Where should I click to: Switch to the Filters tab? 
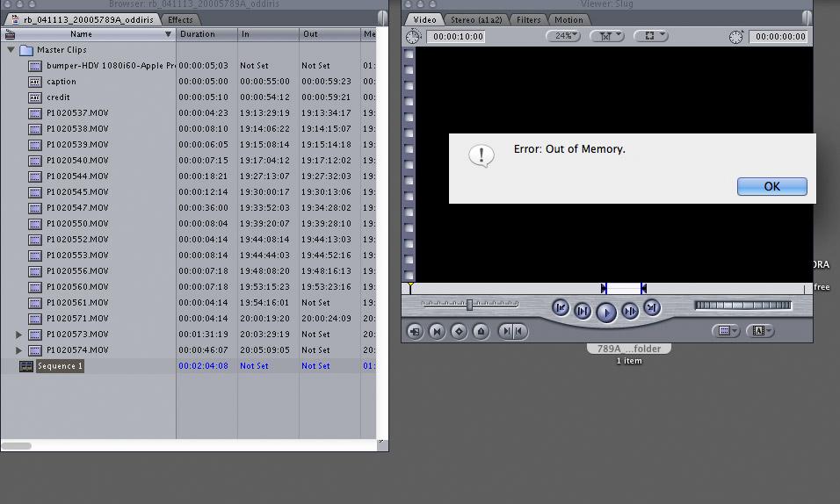528,19
